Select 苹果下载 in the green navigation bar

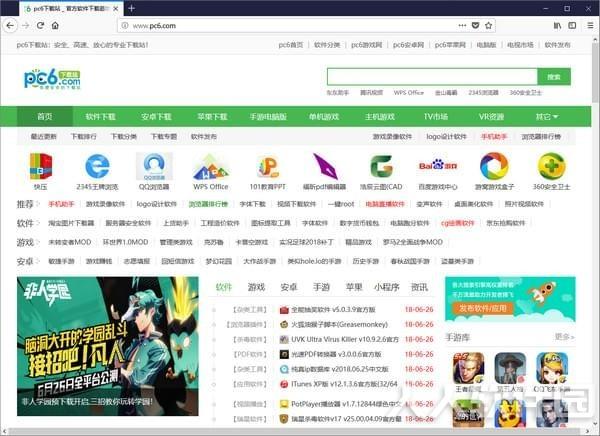pos(212,116)
